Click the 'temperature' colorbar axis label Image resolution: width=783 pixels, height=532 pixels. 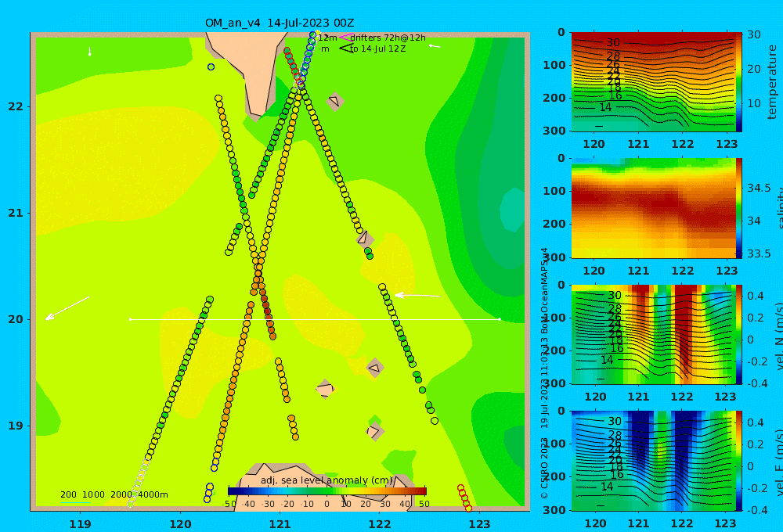point(772,82)
